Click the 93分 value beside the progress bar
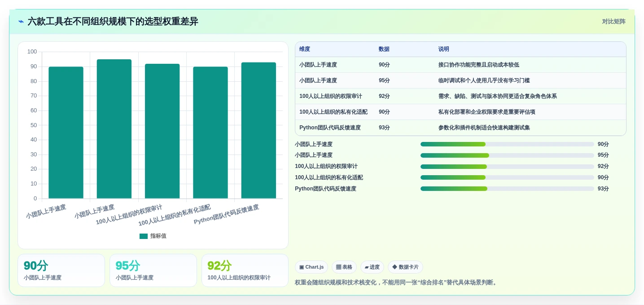This screenshot has height=305, width=644. pyautogui.click(x=603, y=189)
